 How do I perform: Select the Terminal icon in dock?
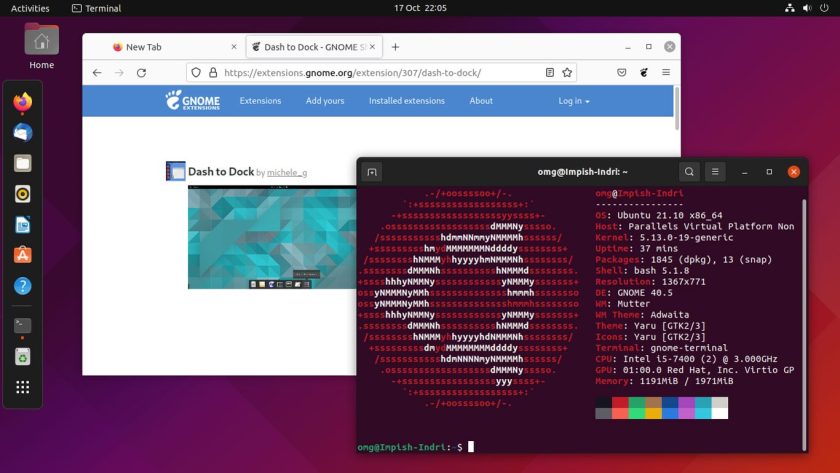click(x=22, y=325)
